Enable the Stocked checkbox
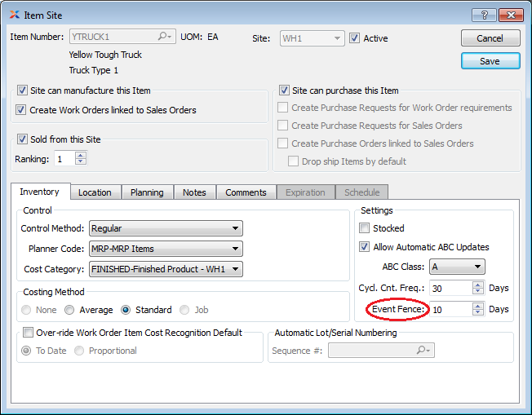Image resolution: width=532 pixels, height=415 pixels. (365, 228)
